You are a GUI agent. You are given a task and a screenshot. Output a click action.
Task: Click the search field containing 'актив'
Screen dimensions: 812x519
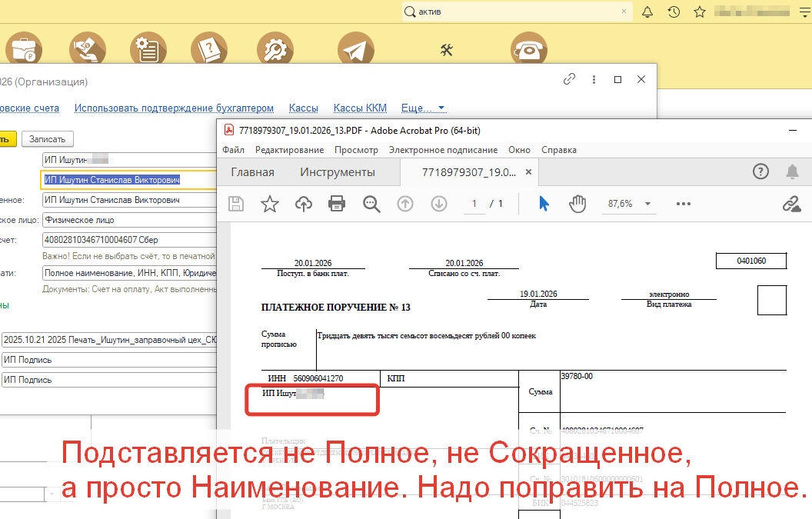[x=515, y=12]
